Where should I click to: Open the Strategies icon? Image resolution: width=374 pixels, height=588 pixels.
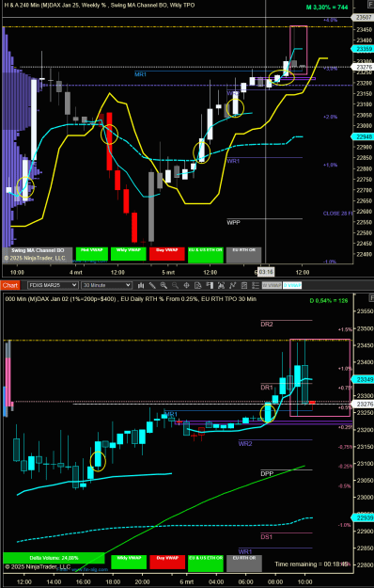tap(243, 285)
